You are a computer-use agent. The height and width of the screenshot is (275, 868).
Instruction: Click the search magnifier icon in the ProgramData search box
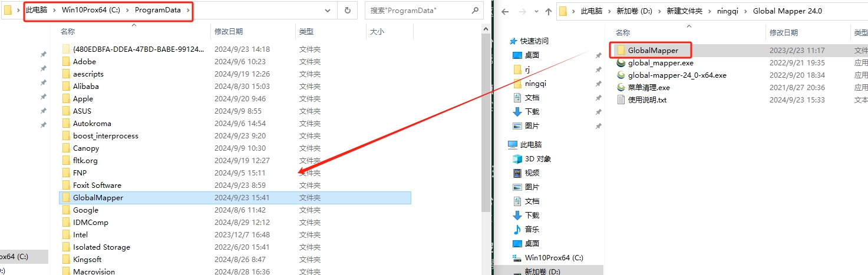click(475, 10)
